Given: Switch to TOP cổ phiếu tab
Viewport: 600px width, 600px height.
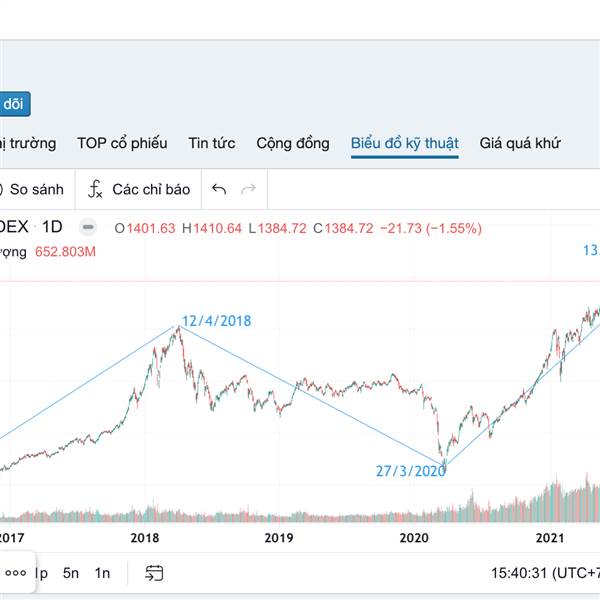Looking at the screenshot, I should (x=122, y=143).
